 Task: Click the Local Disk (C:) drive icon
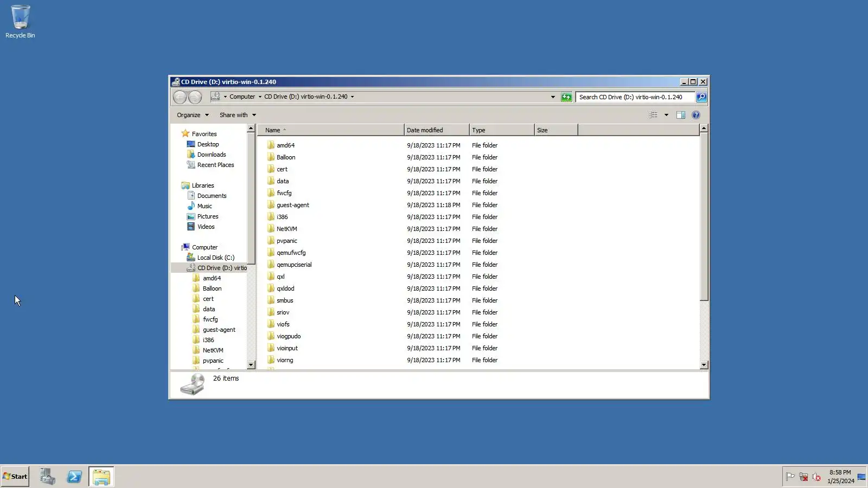coord(191,257)
